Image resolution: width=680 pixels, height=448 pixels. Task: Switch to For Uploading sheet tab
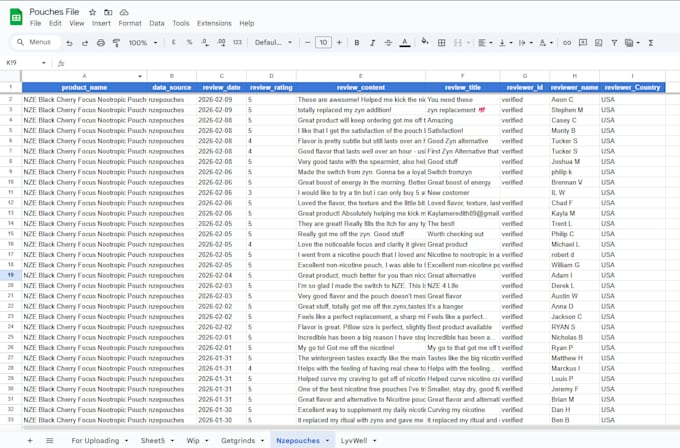click(x=95, y=441)
